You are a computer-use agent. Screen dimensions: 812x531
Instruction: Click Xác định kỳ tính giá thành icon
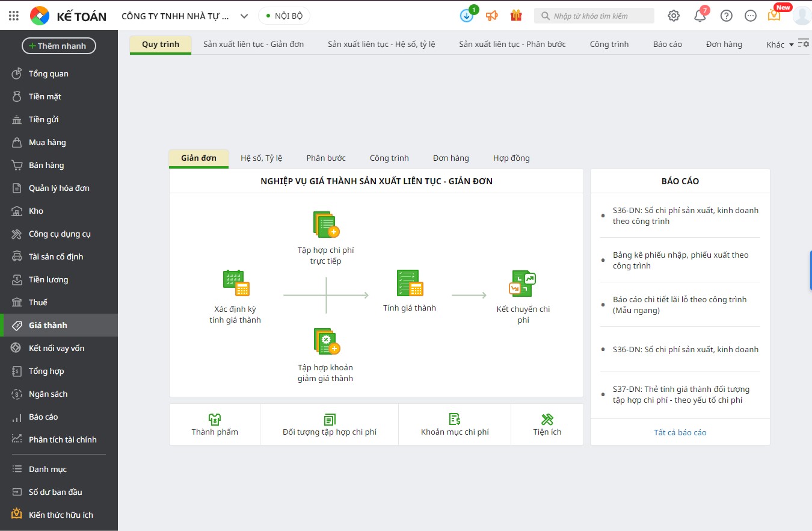236,283
